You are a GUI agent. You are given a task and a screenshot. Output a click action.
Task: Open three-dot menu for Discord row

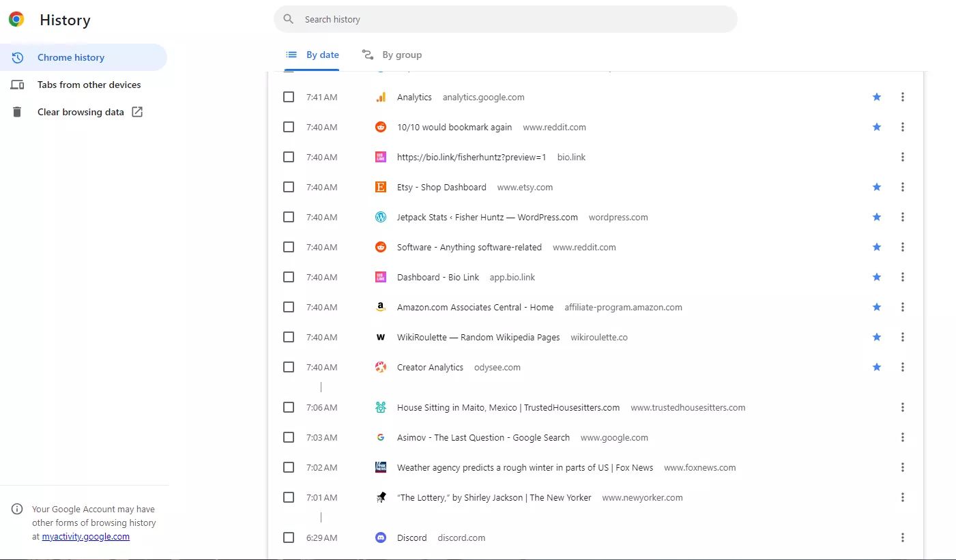tap(902, 537)
